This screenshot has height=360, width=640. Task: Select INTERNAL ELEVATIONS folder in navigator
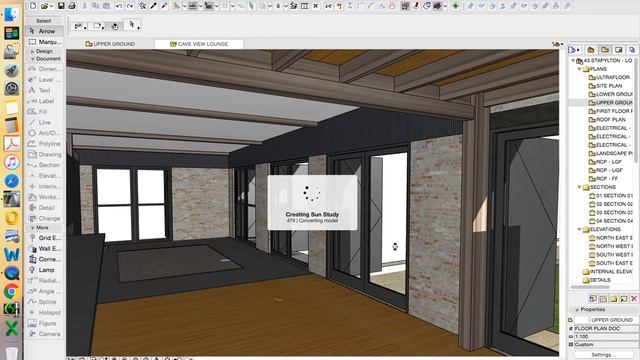pyautogui.click(x=608, y=271)
